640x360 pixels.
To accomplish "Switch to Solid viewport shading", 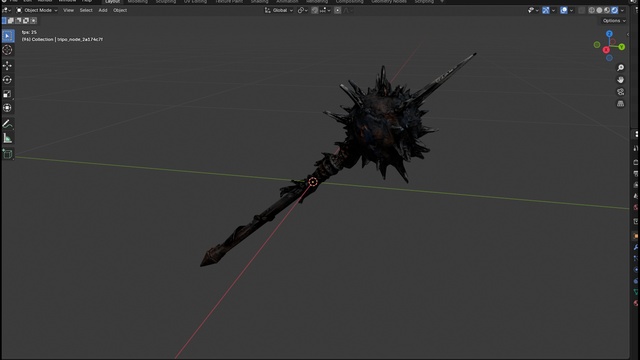I will [x=599, y=10].
